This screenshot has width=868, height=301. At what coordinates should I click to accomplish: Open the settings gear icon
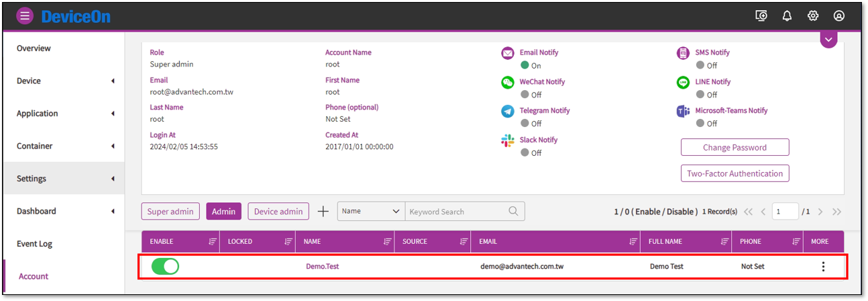813,16
